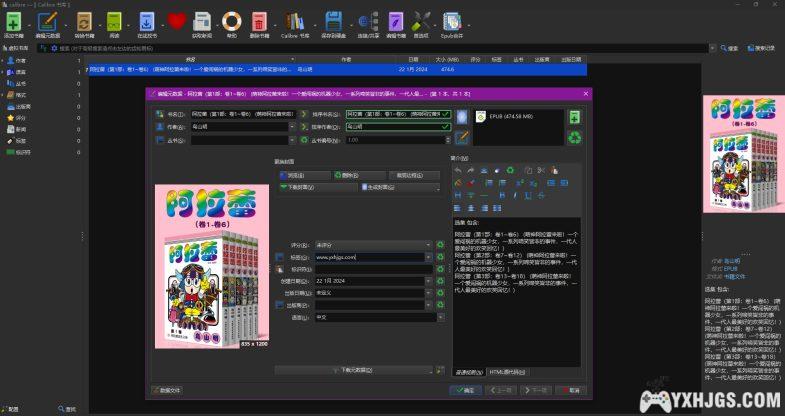Image resolution: width=785 pixels, height=416 pixels.
Task: Click the bold B icon in comments editor
Action: (x=502, y=195)
